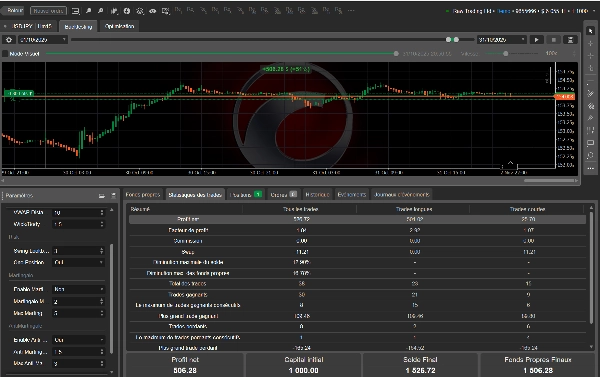Screen dimensions: 600x377
Task: Open the account selector dropdown arrow
Action: 595,11
